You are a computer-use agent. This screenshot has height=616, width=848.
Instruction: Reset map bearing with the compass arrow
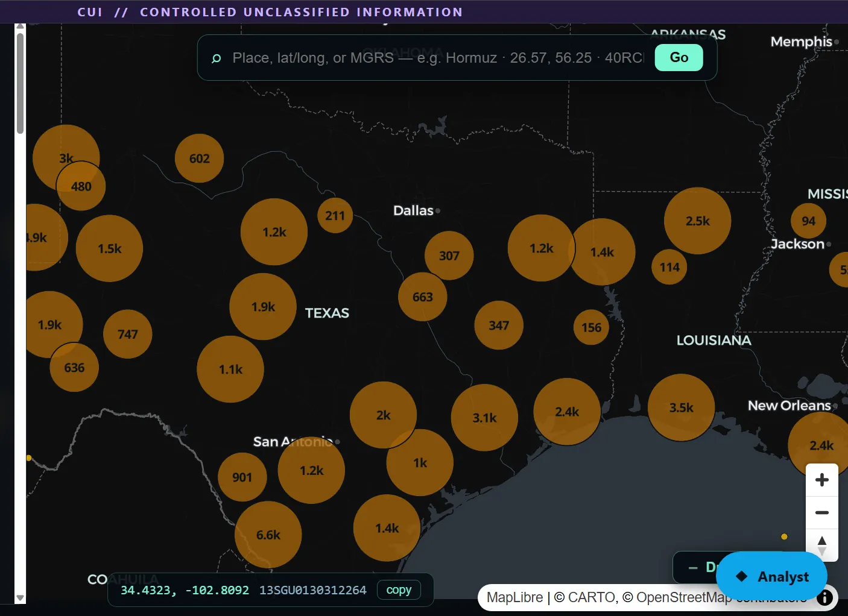pyautogui.click(x=821, y=545)
